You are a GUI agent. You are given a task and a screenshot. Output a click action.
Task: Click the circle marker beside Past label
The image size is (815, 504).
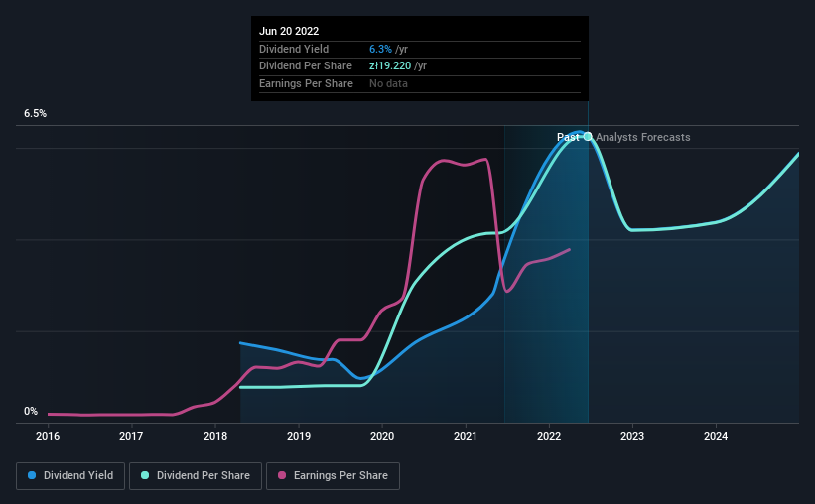[x=588, y=137]
